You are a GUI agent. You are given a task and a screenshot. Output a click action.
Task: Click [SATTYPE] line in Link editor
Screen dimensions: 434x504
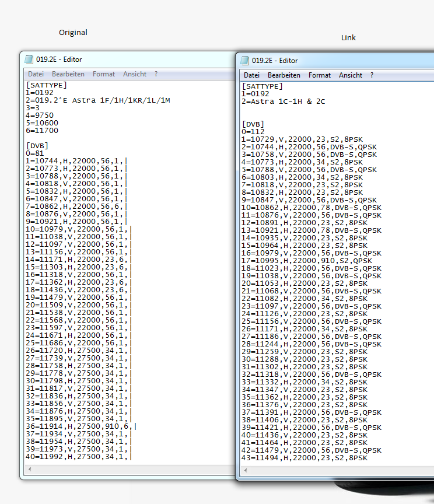262,86
